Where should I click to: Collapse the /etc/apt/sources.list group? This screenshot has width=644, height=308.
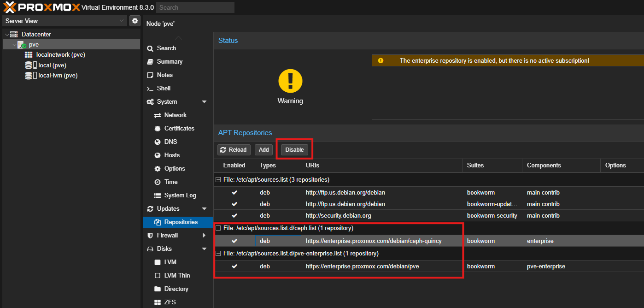click(x=219, y=180)
